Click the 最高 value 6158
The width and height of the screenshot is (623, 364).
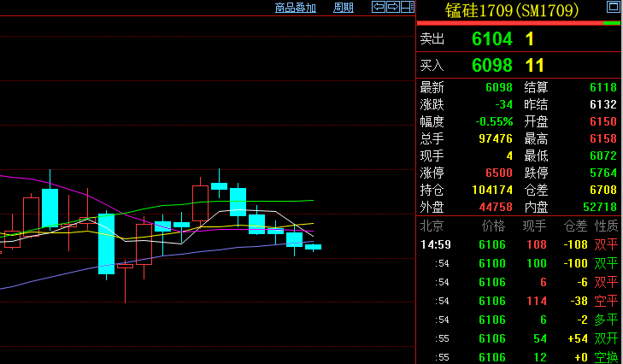pos(603,138)
